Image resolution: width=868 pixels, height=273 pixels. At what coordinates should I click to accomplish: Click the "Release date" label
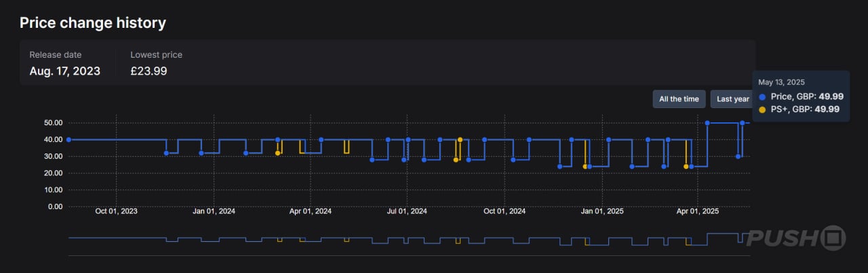(x=56, y=54)
